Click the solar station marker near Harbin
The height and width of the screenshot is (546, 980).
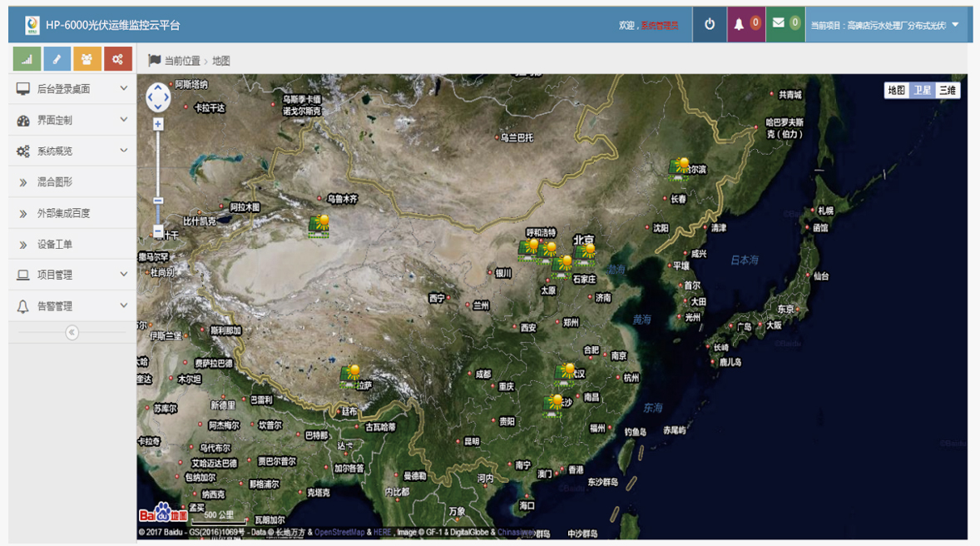(x=680, y=167)
